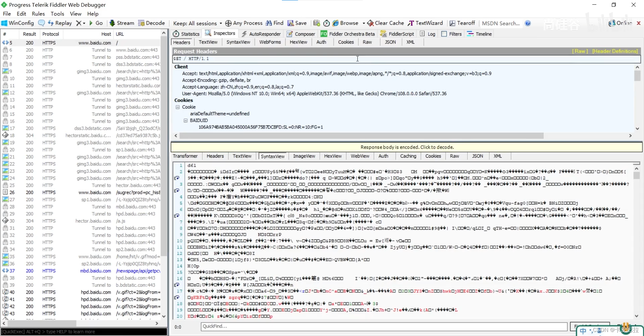Switch to AutoResponder tab
Image resolution: width=644 pixels, height=336 pixels.
pyautogui.click(x=261, y=34)
